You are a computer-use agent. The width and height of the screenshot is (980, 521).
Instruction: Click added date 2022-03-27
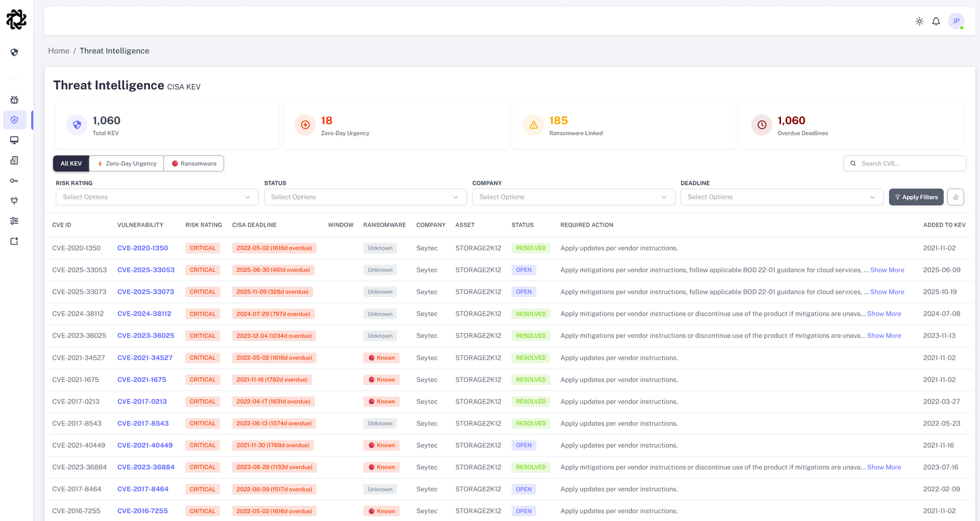(x=942, y=402)
